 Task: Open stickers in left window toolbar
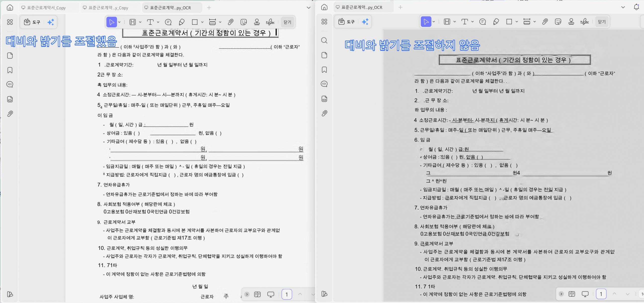(244, 22)
